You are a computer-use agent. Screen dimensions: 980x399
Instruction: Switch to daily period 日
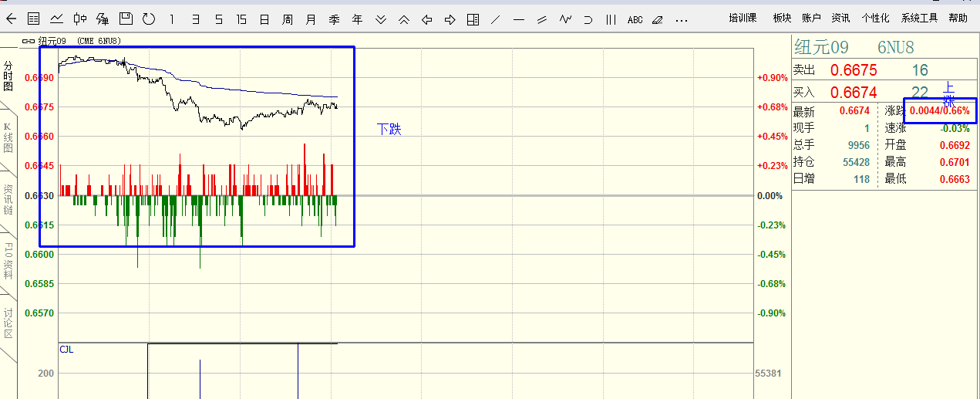264,19
